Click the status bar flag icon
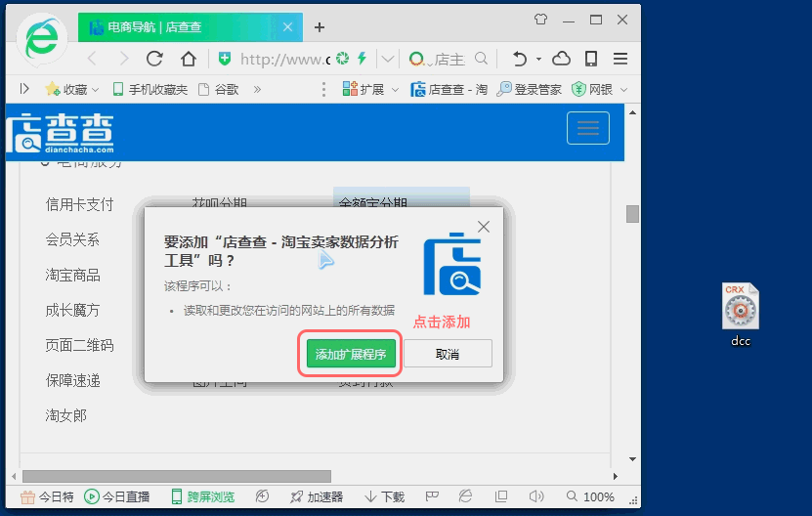812x516 pixels. point(432,496)
